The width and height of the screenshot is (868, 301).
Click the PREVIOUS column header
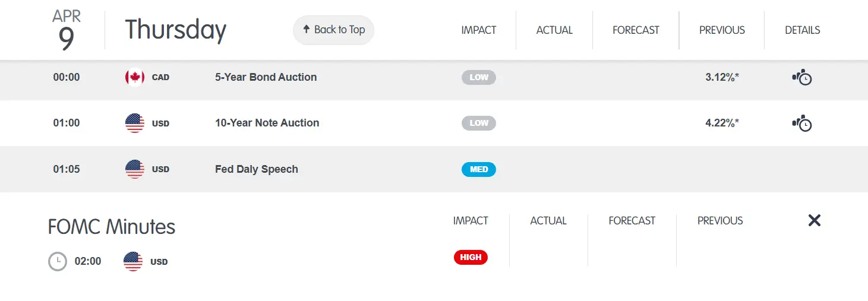(x=722, y=30)
